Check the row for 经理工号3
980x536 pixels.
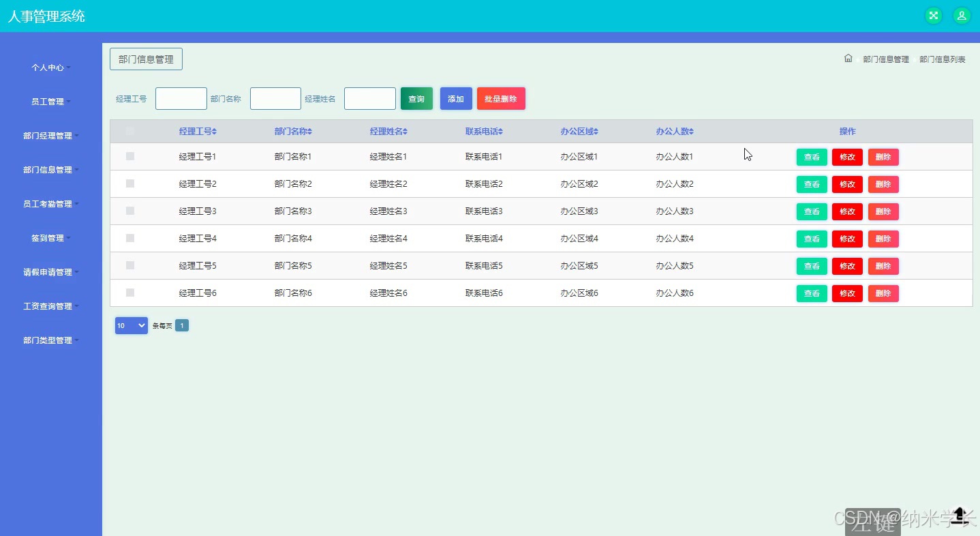(x=130, y=211)
